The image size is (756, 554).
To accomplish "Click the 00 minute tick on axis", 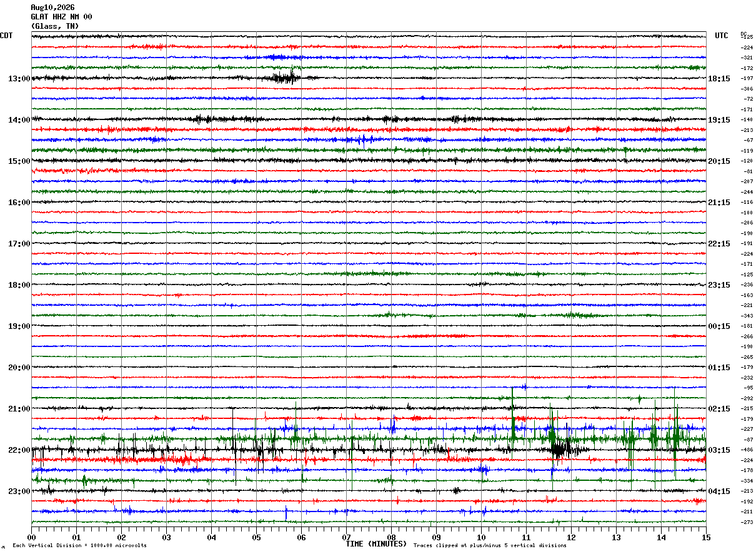I will 31,537.
